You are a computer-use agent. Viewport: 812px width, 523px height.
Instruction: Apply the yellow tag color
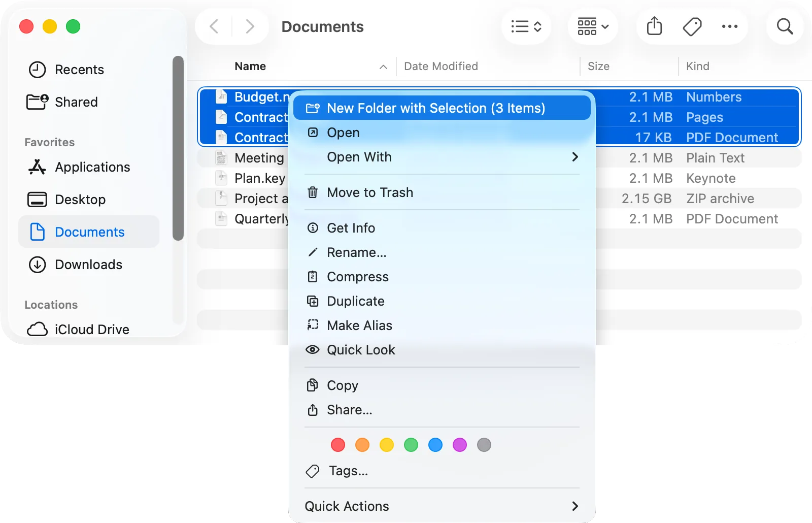tap(387, 445)
